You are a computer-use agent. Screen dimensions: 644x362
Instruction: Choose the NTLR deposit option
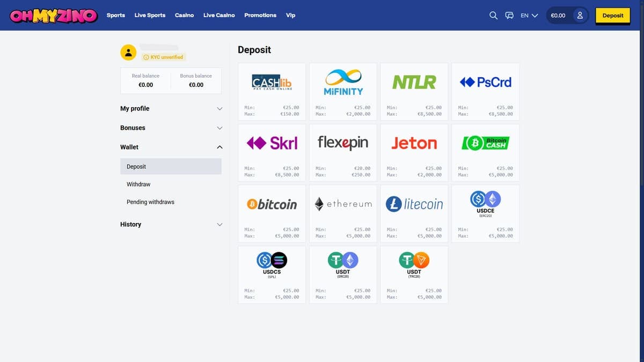click(x=414, y=91)
